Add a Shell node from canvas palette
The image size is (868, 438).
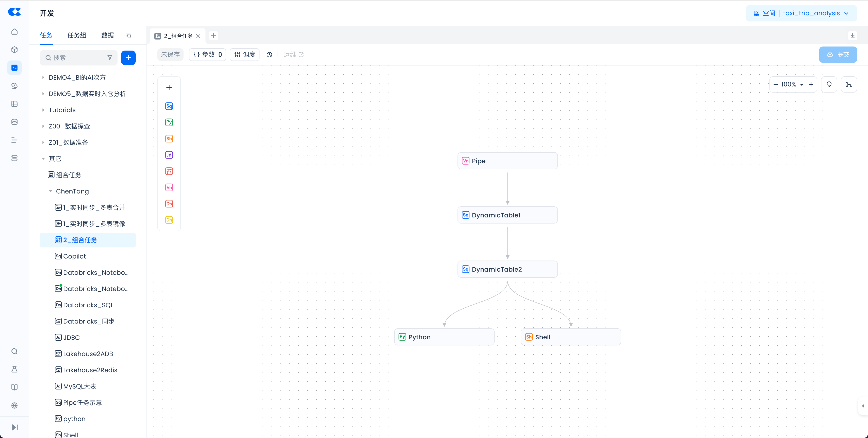click(x=169, y=139)
